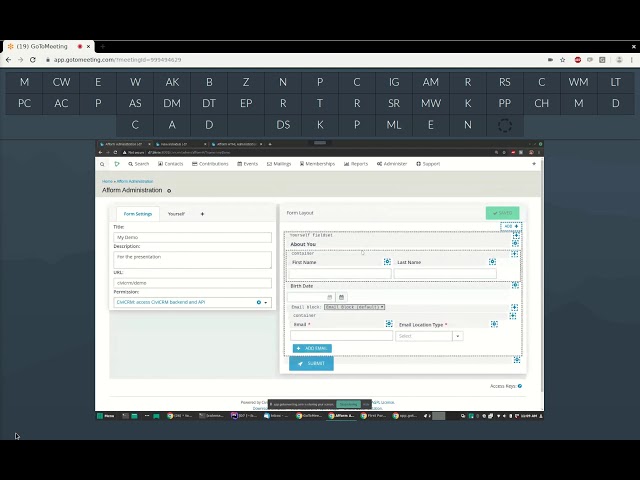Click participant tile ML
This screenshot has height=480, width=640.
(394, 125)
